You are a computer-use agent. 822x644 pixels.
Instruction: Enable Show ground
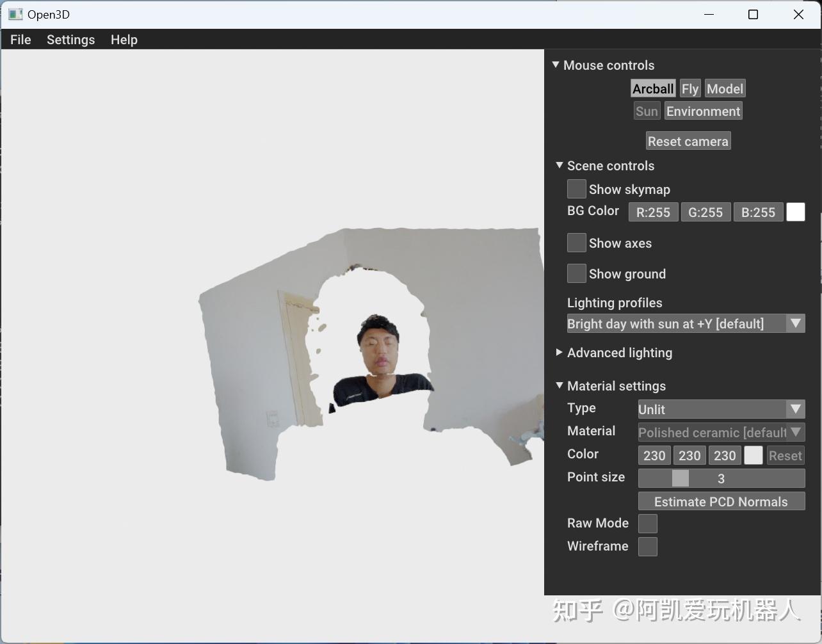(576, 273)
